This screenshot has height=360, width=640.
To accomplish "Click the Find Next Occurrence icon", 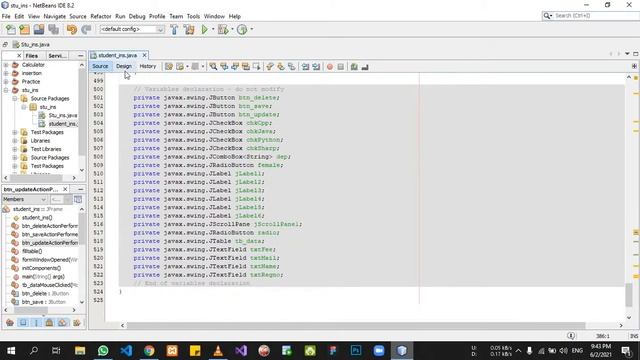I will pyautogui.click(x=235, y=67).
